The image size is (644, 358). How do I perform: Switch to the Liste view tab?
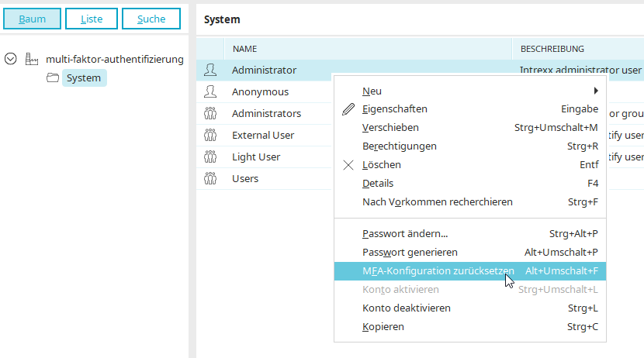(92, 19)
